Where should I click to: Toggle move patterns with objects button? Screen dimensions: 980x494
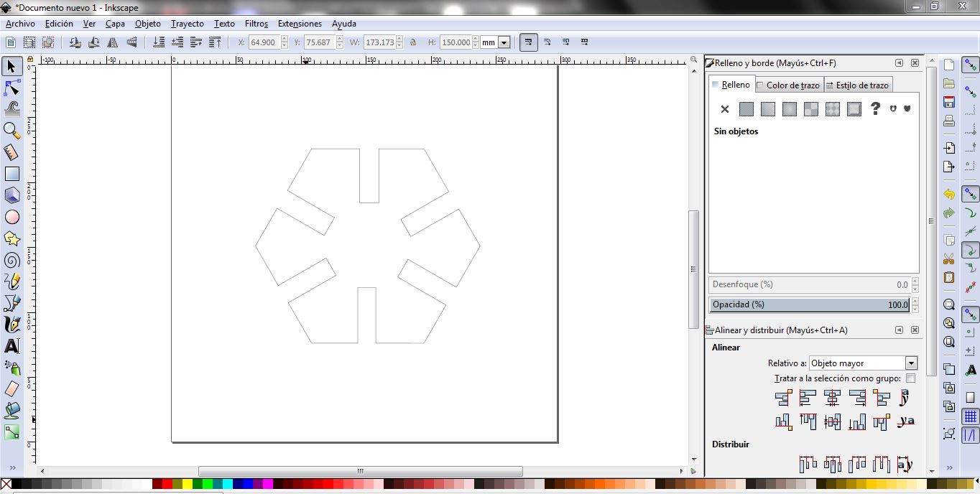point(585,42)
